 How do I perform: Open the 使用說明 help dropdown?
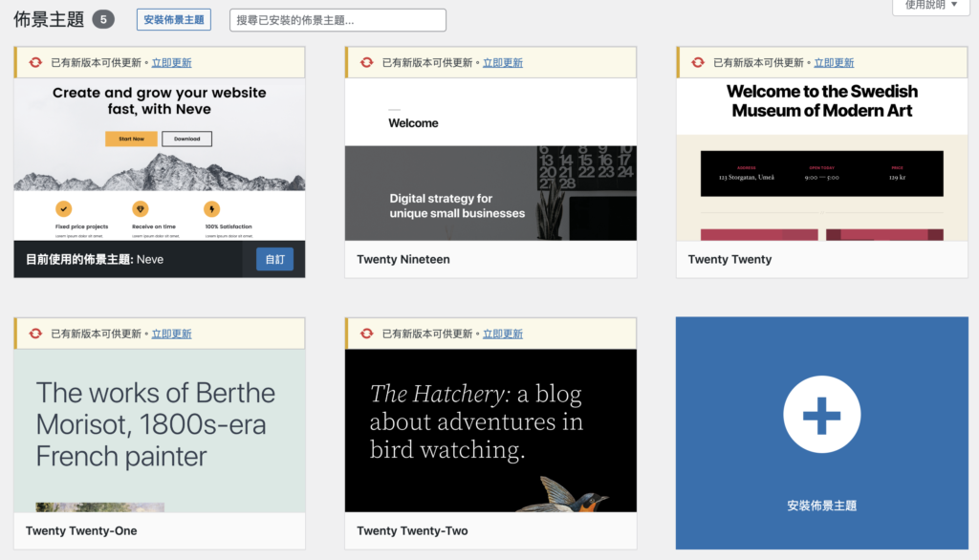tap(930, 6)
